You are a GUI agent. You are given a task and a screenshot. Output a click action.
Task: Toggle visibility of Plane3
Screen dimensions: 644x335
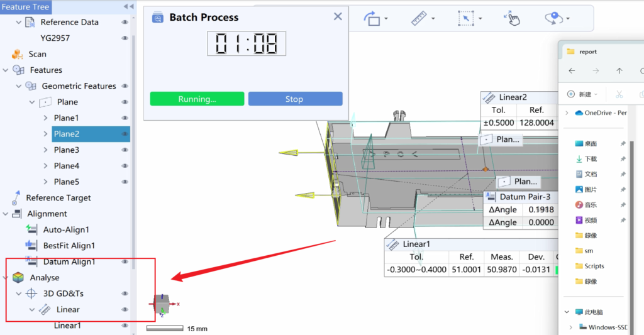coord(125,150)
